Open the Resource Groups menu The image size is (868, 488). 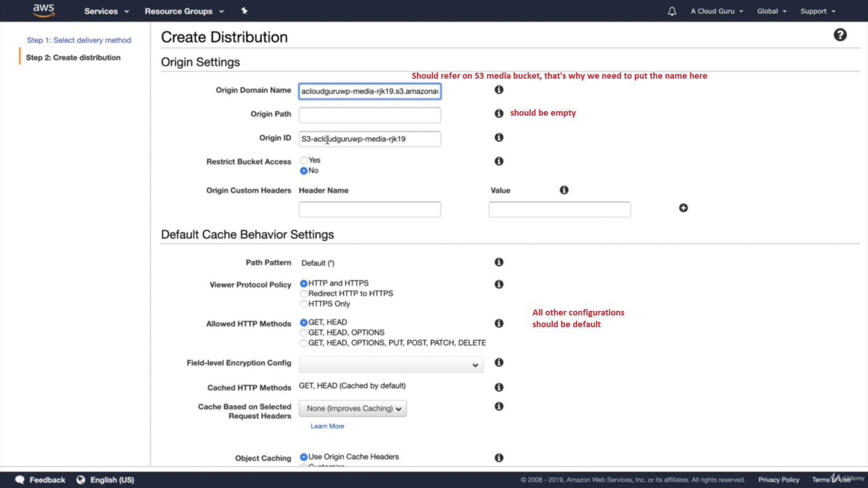[184, 11]
